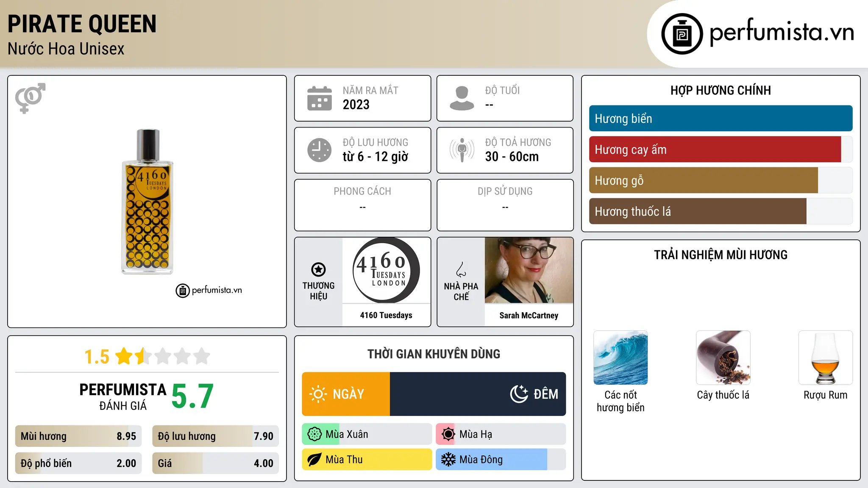Click the blue Hương biển accord bar

(721, 119)
